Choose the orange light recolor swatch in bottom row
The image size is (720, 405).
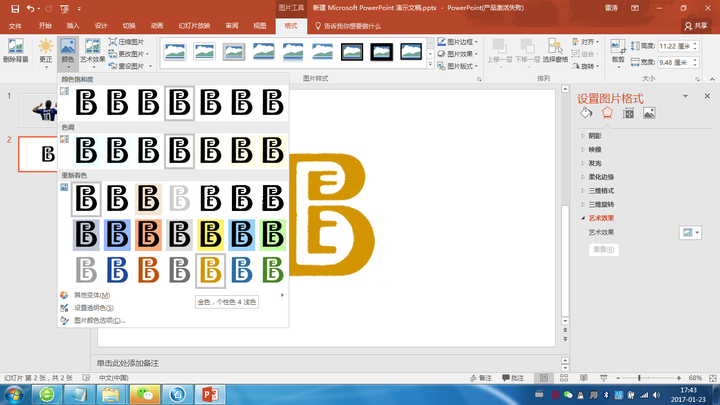(148, 270)
